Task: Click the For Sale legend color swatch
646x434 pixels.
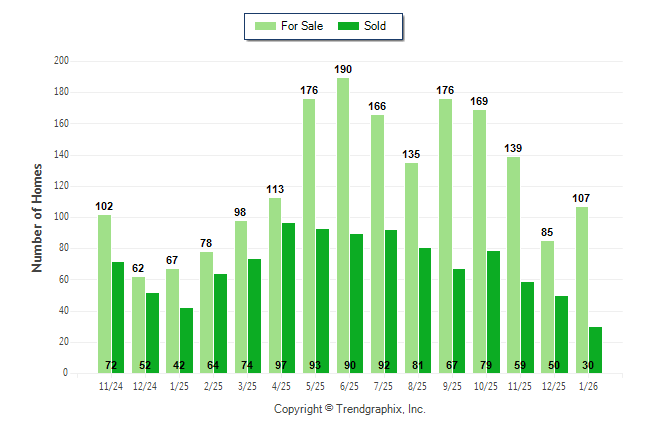Action: click(x=266, y=26)
